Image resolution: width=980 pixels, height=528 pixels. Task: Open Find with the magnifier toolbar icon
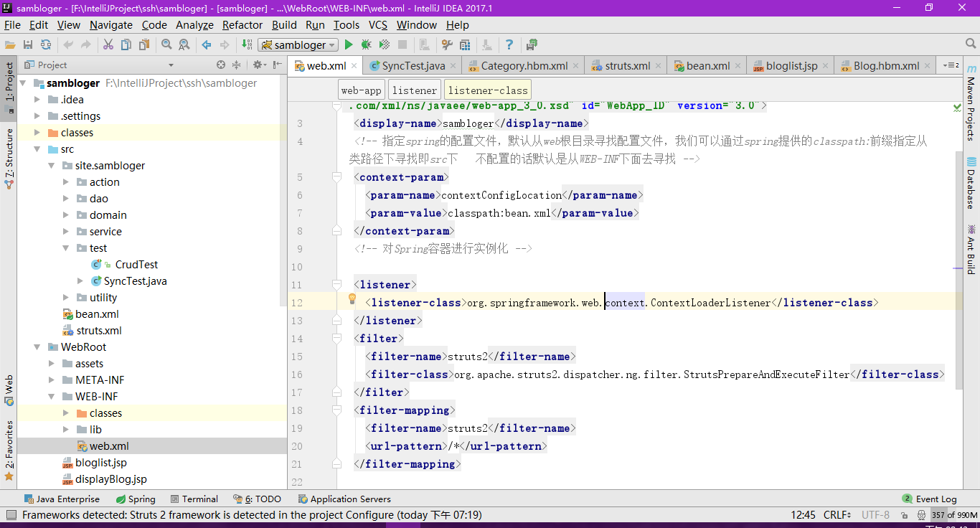(x=166, y=44)
